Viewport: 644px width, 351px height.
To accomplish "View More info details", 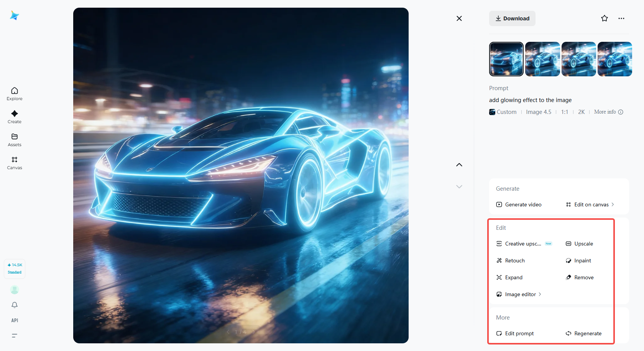I will [609, 112].
